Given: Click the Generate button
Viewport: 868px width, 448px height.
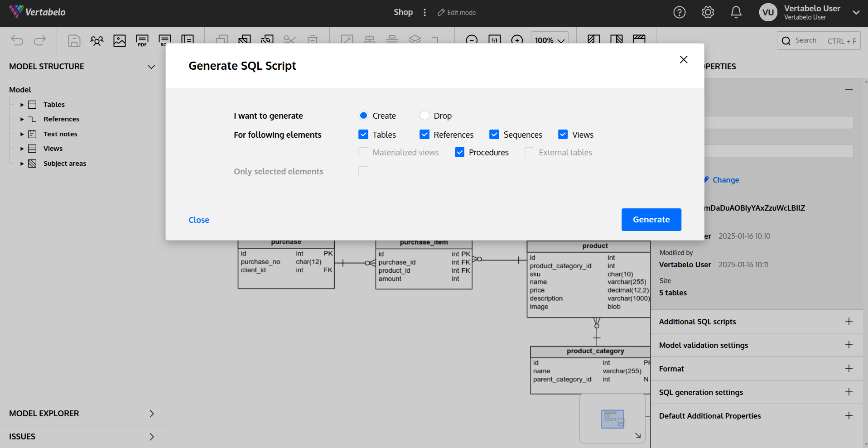Looking at the screenshot, I should click(x=651, y=220).
